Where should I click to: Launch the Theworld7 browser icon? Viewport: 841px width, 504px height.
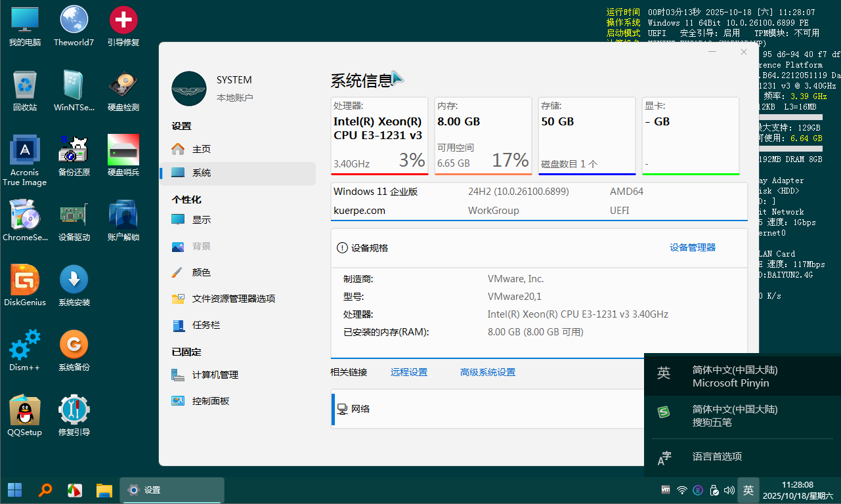click(74, 21)
